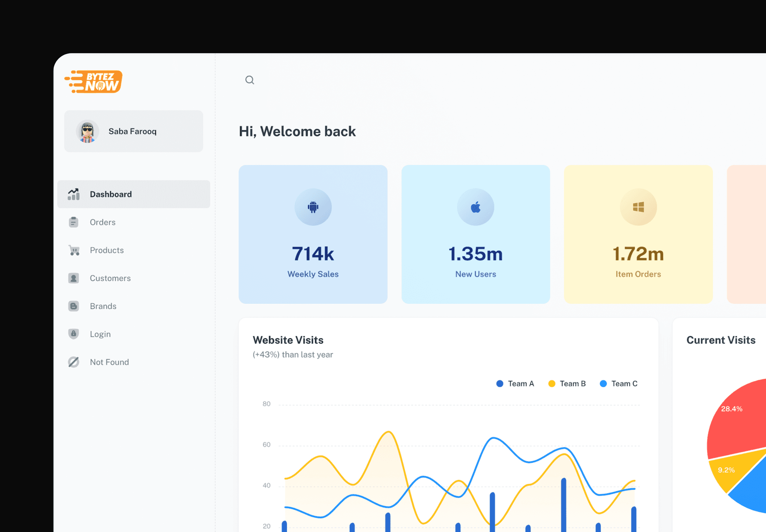This screenshot has width=766, height=532.
Task: Select the red 28.4% pie slice
Action: [x=739, y=423]
